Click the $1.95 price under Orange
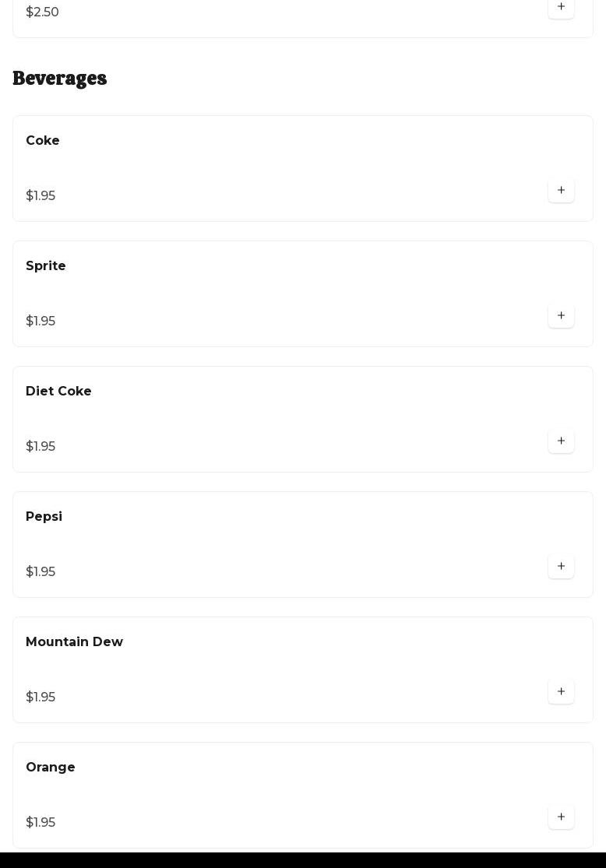Image resolution: width=606 pixels, height=868 pixels. [x=41, y=823]
